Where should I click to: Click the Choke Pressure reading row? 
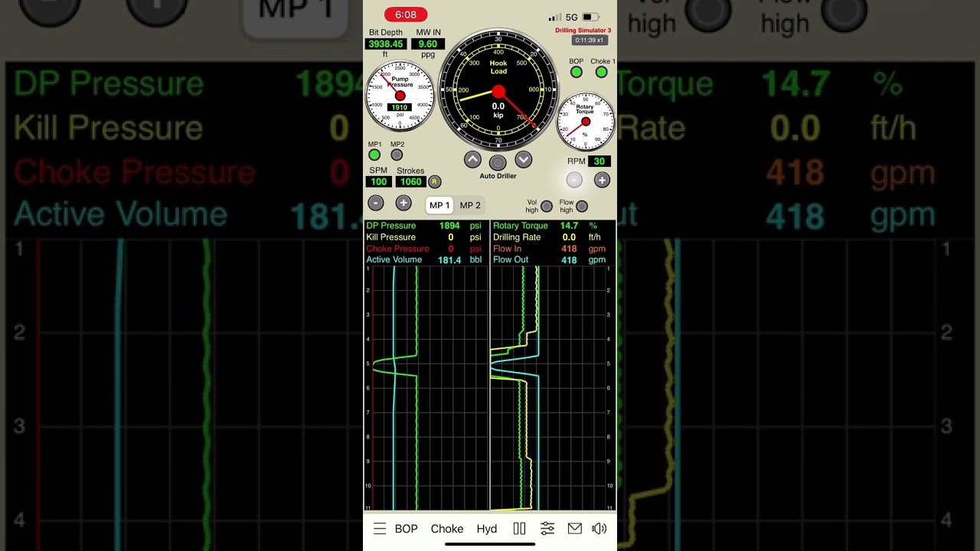[x=425, y=249]
